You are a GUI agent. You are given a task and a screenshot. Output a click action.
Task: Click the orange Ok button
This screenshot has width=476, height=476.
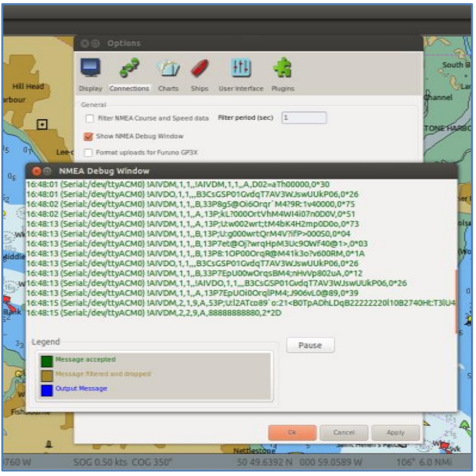(x=292, y=432)
